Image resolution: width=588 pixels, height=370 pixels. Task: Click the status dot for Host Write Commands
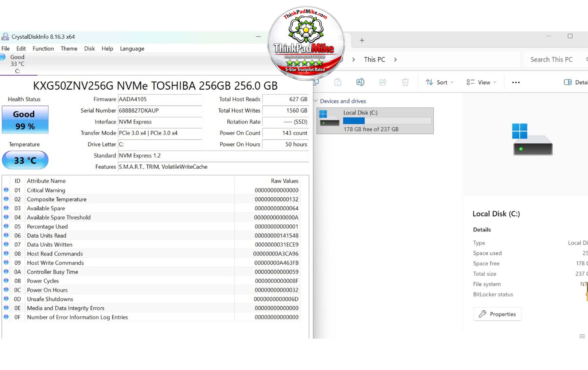(6, 263)
